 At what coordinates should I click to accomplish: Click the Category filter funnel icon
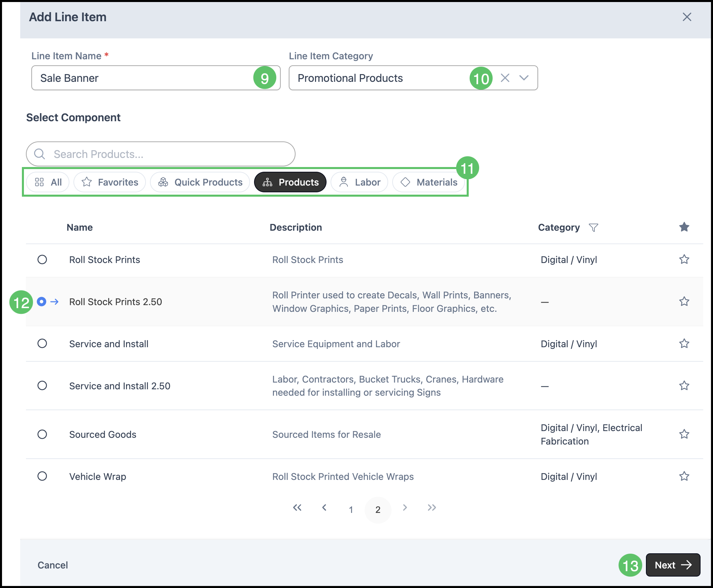(593, 227)
